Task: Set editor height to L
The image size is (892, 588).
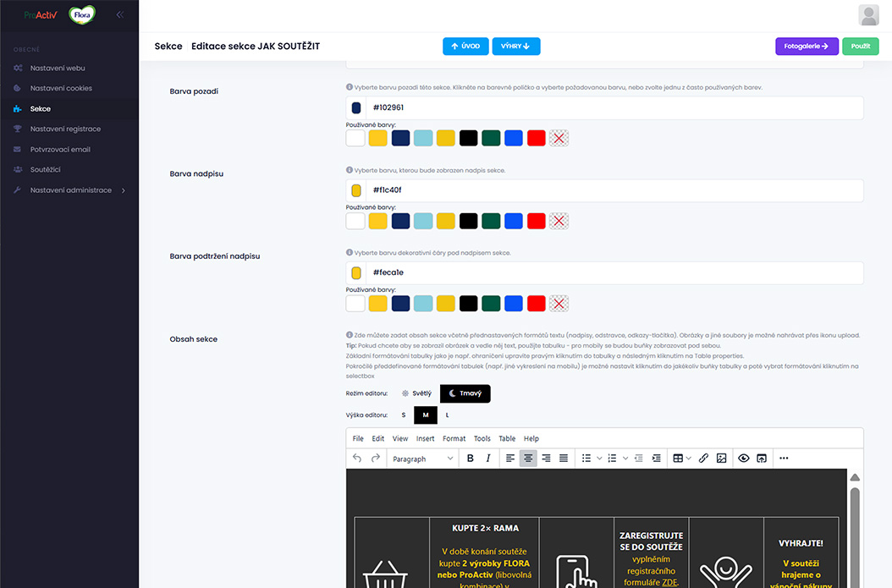Action: coord(447,415)
